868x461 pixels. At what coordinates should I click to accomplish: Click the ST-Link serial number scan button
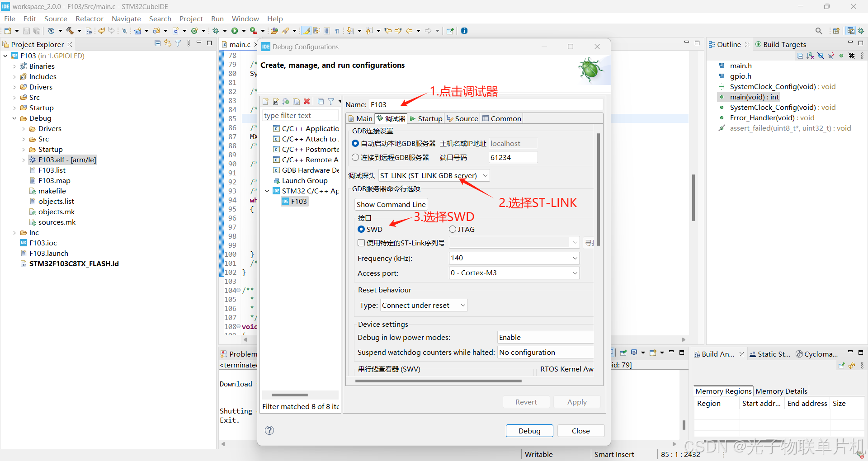tap(589, 243)
